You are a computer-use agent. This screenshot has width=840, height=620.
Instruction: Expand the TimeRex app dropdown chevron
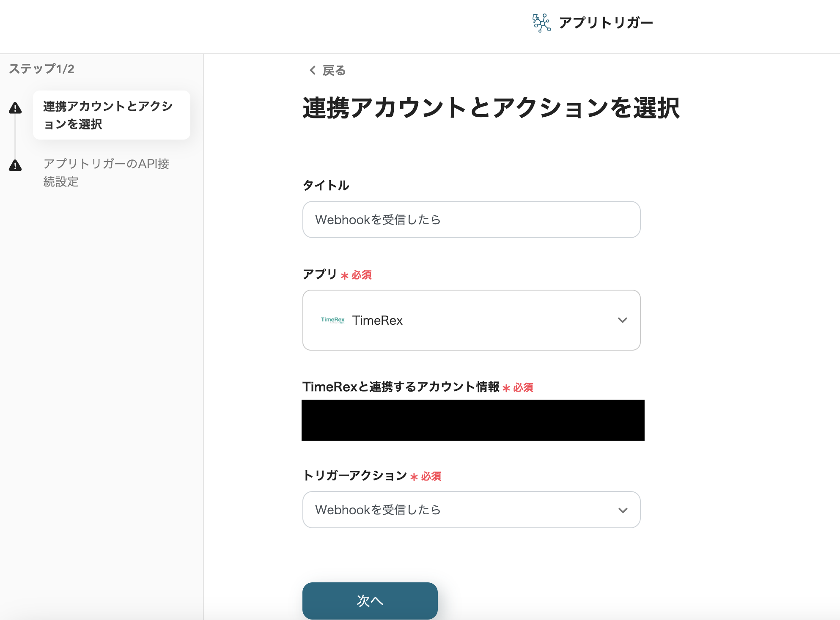622,320
